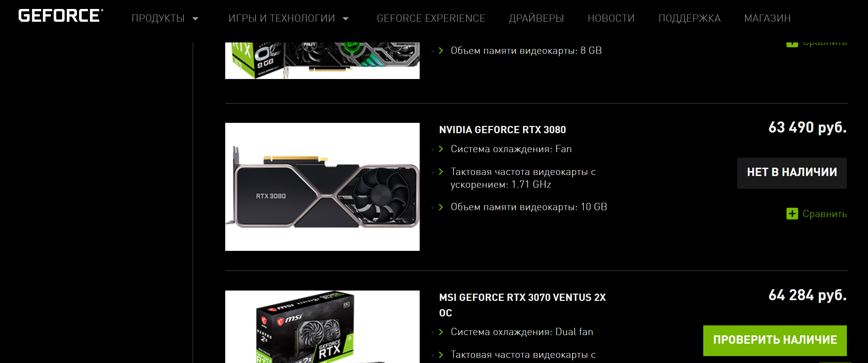Click the GeForce logo
Image resolution: width=868 pixels, height=363 pixels.
61,16
